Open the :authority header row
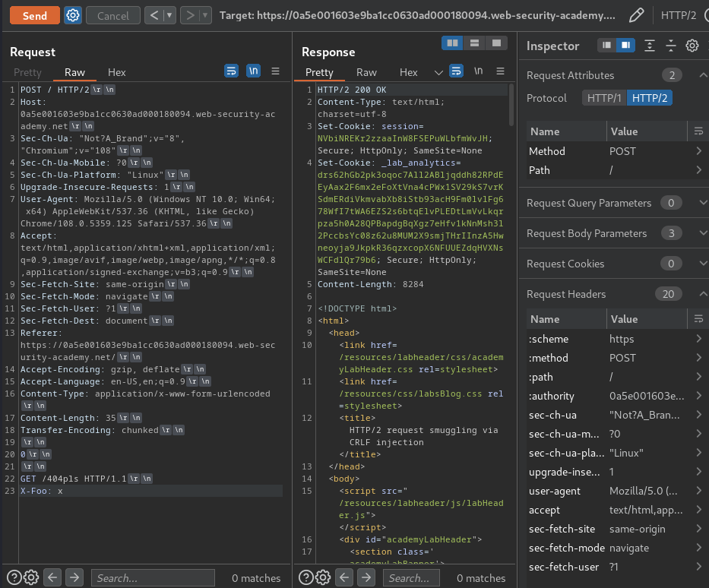 coord(615,396)
